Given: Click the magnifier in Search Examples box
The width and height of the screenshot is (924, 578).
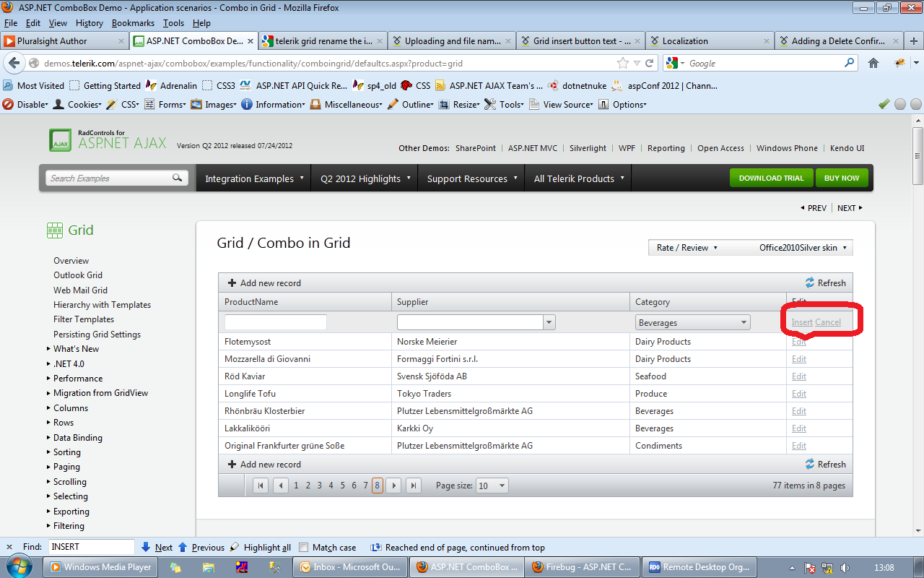Looking at the screenshot, I should coord(178,178).
